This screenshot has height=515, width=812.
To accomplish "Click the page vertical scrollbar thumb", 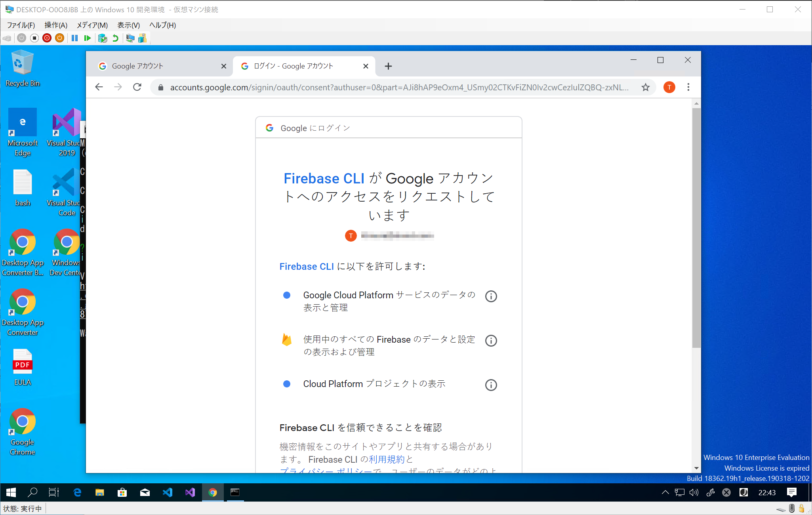I will coord(696,228).
